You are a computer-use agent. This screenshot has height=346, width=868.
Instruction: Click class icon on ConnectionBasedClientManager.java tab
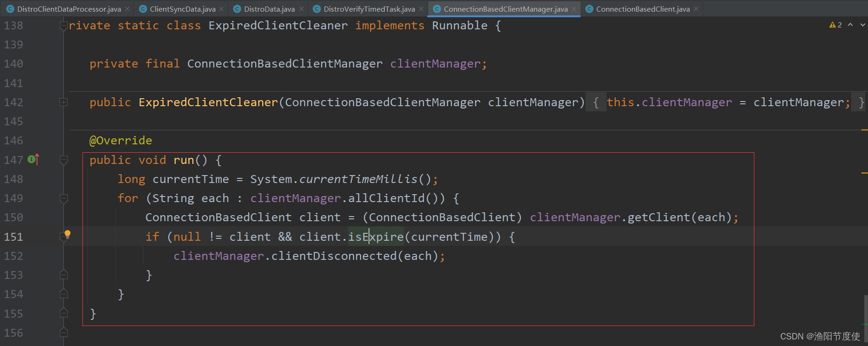(x=437, y=9)
